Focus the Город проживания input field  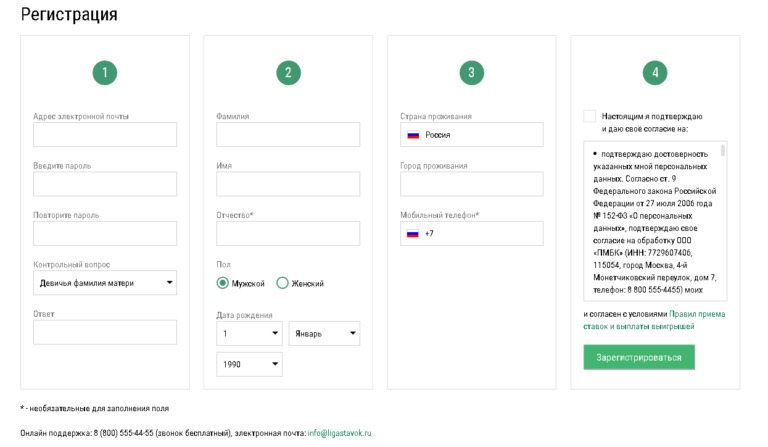(472, 184)
